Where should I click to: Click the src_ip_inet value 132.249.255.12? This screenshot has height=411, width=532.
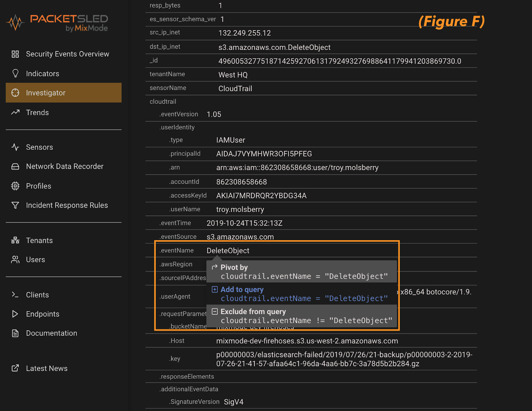click(244, 33)
